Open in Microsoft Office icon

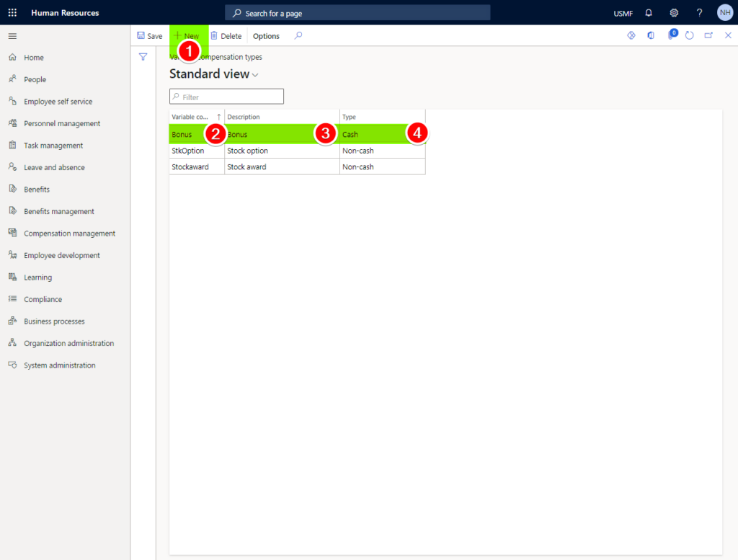click(651, 35)
